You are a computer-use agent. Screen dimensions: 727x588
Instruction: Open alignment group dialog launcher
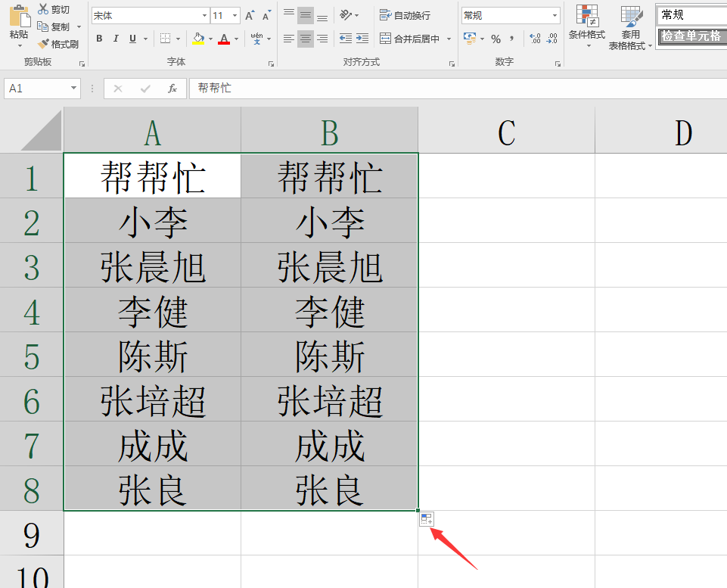point(452,64)
